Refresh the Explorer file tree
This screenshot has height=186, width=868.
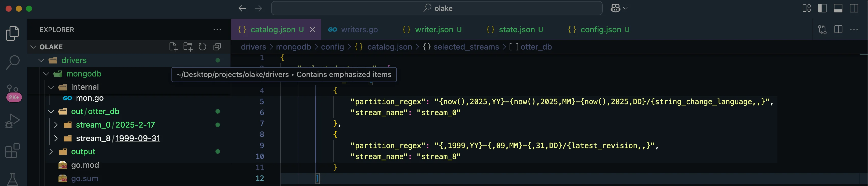[202, 47]
